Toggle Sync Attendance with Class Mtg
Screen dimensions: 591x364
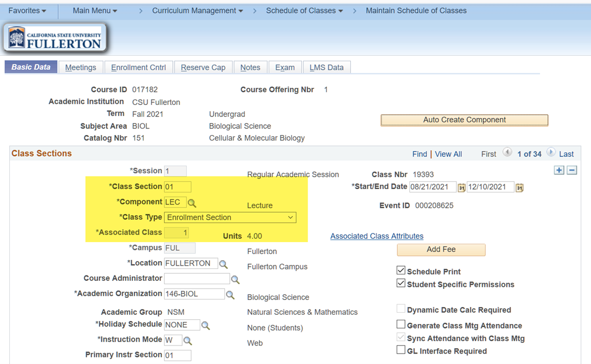[401, 337]
